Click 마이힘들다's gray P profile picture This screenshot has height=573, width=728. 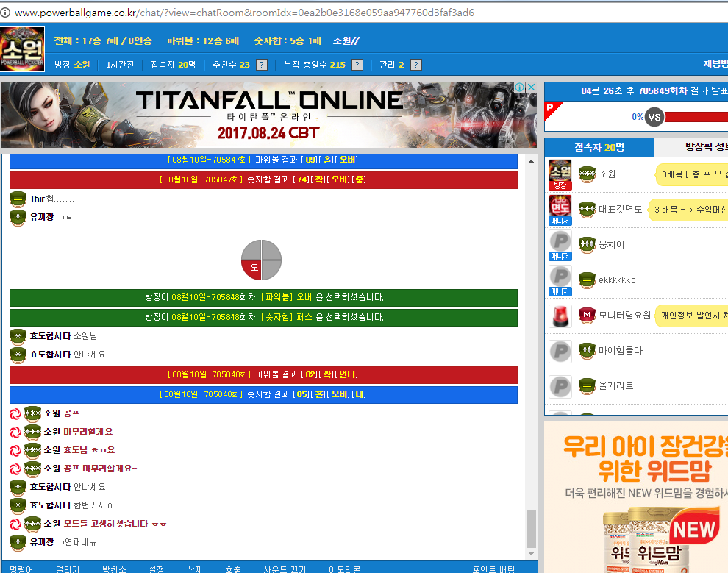click(x=560, y=351)
